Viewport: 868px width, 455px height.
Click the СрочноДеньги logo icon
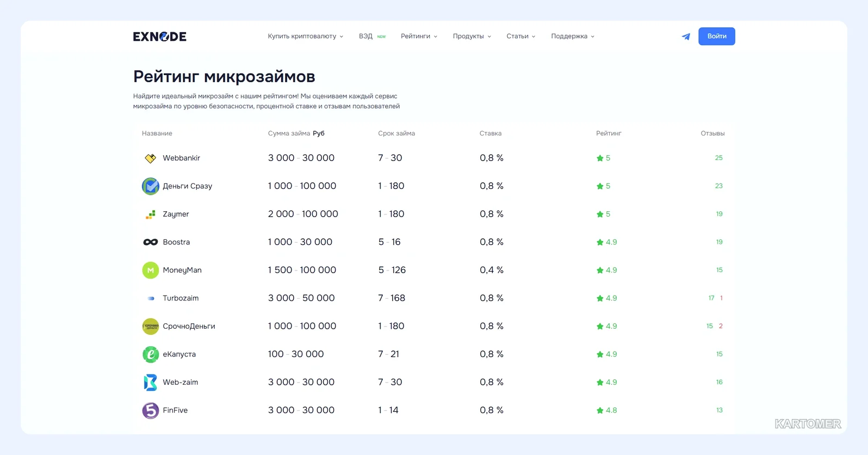tap(151, 326)
